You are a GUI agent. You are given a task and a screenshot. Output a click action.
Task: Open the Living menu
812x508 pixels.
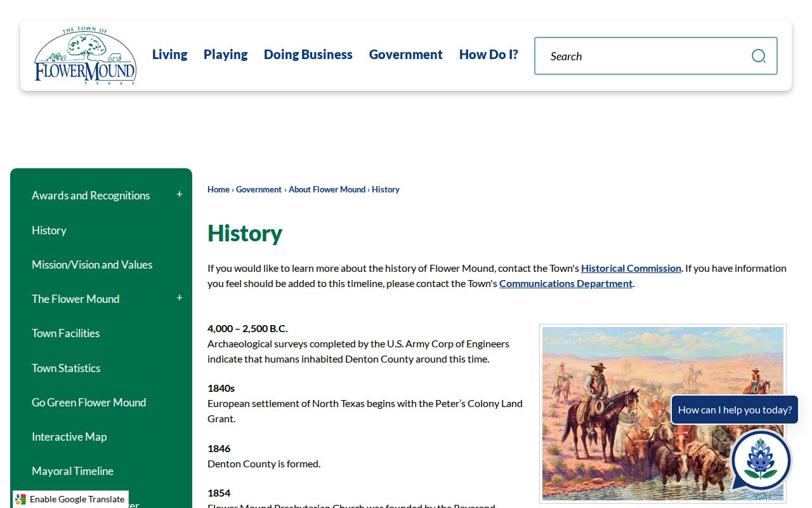(x=169, y=55)
